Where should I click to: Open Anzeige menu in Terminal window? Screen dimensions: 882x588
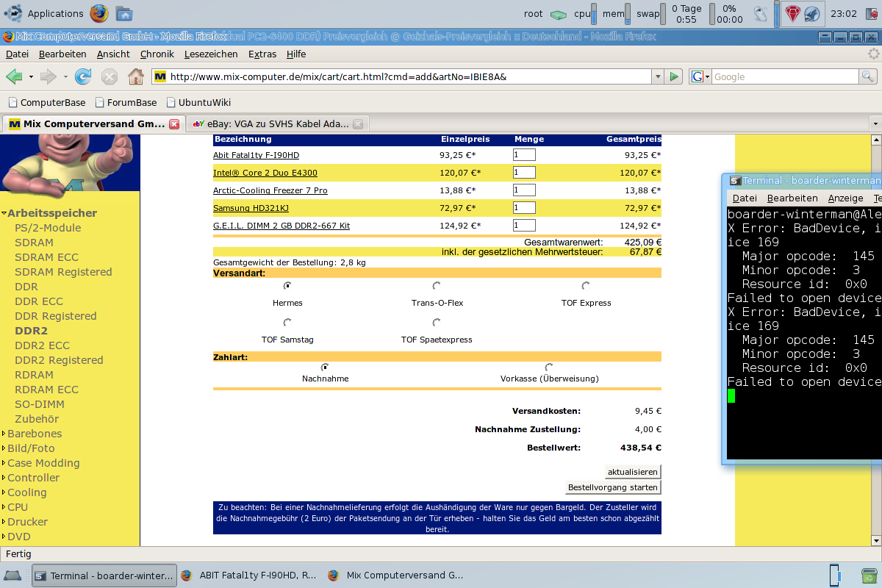845,198
